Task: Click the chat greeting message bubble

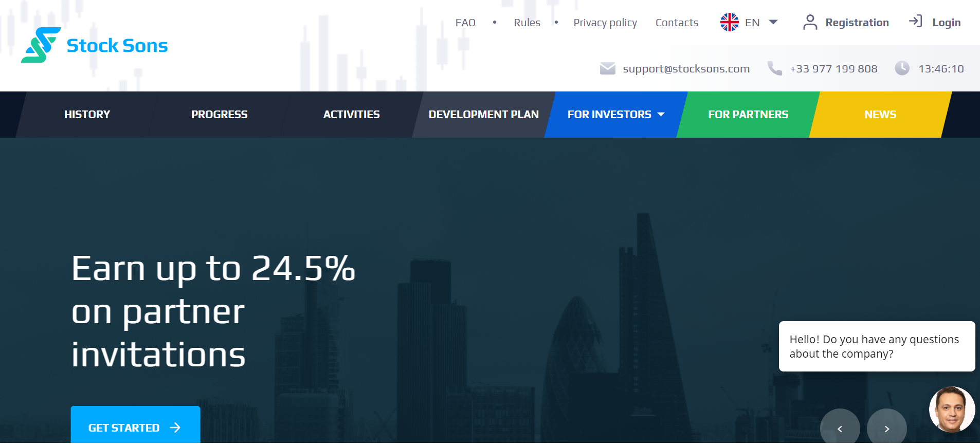Action: coord(876,346)
